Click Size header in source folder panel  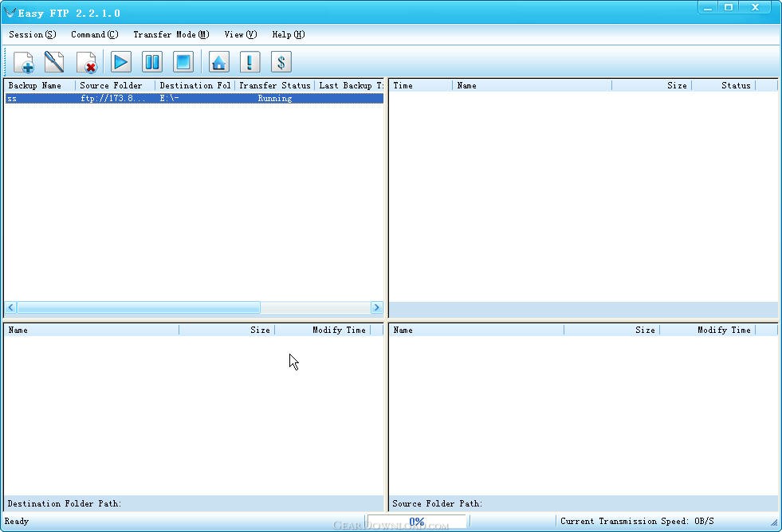tap(612, 330)
